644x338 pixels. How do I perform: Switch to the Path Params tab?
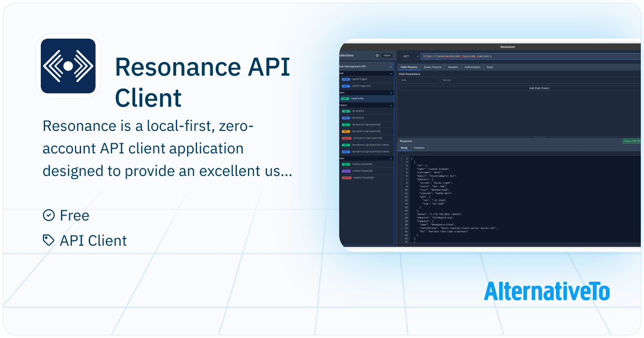pos(409,67)
